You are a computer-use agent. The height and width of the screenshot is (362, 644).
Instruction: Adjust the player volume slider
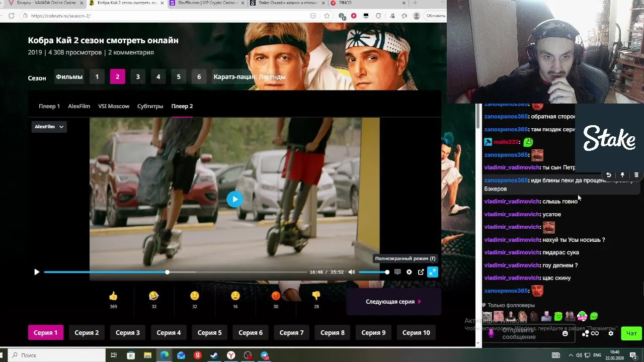(x=373, y=272)
